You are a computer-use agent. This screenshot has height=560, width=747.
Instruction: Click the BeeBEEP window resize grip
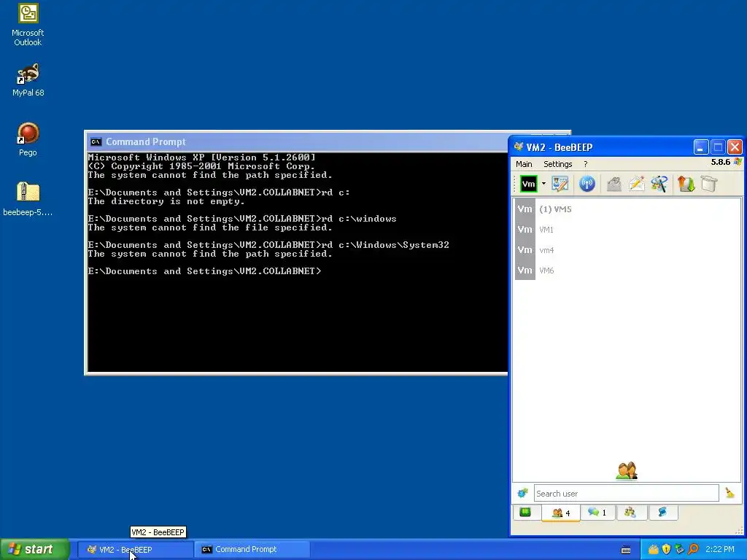(x=740, y=531)
